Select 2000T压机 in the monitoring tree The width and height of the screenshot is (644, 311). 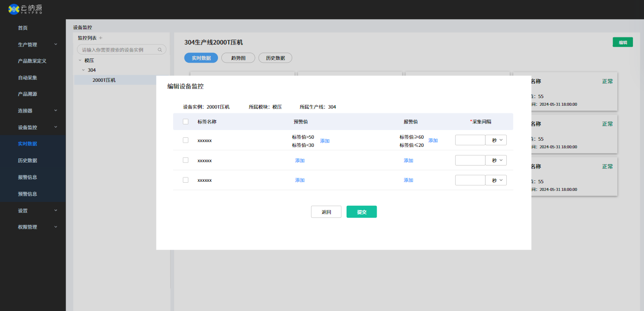click(x=104, y=80)
